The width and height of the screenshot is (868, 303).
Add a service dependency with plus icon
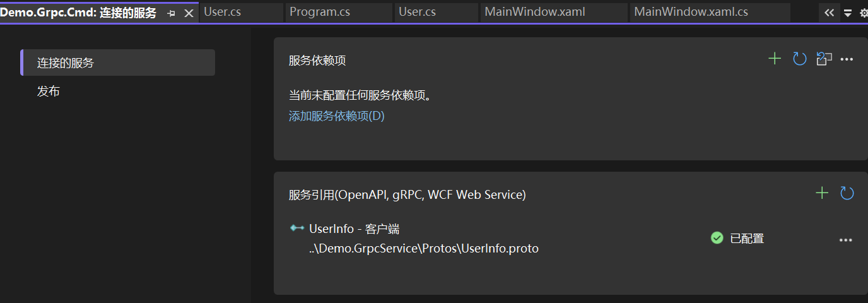point(775,59)
